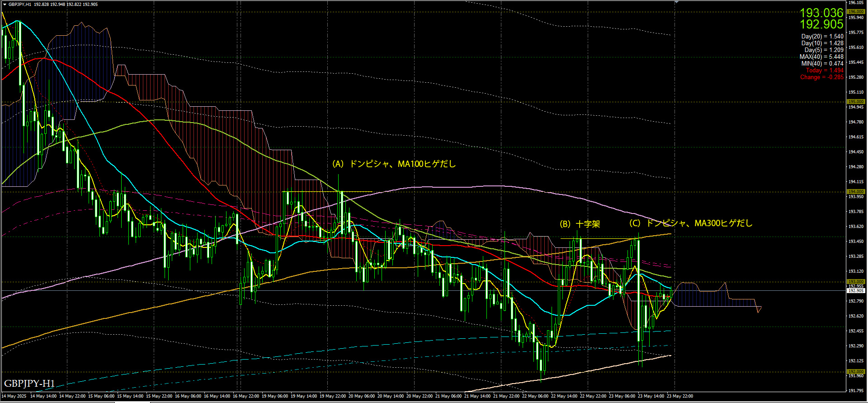Click the red Today = 1.494 readout
The height and width of the screenshot is (403, 868).
tap(825, 70)
